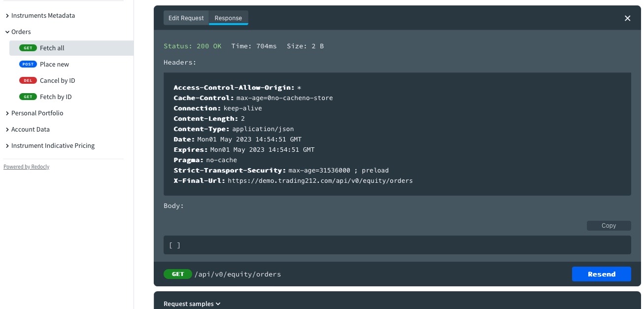Expand the Instruments Metadata section
Image resolution: width=644 pixels, height=309 pixels.
43,15
